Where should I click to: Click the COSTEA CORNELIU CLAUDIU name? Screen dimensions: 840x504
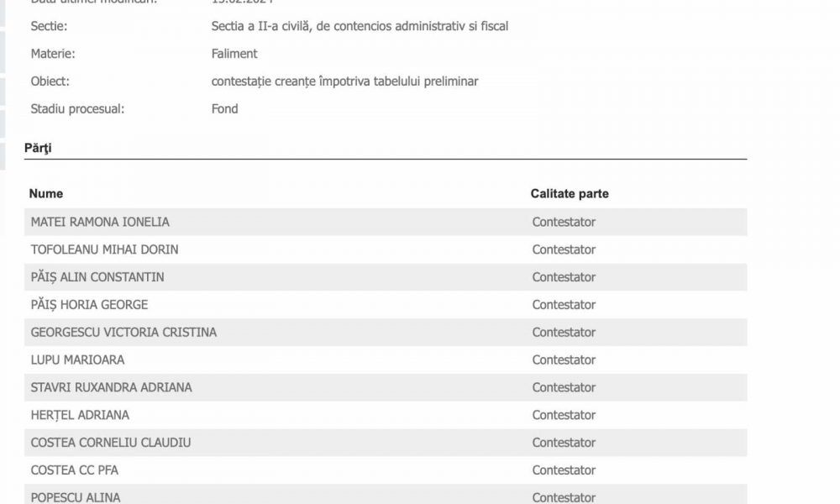pyautogui.click(x=111, y=443)
